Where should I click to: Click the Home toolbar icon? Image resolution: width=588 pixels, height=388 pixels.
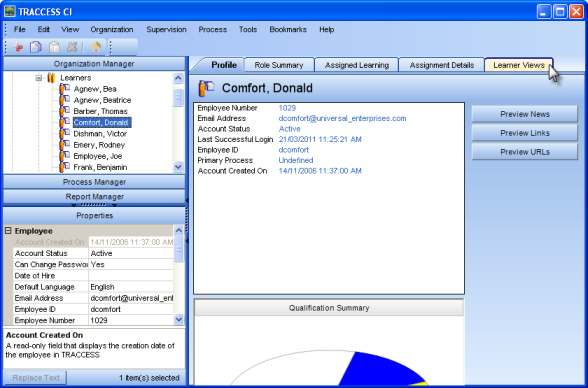click(x=96, y=47)
